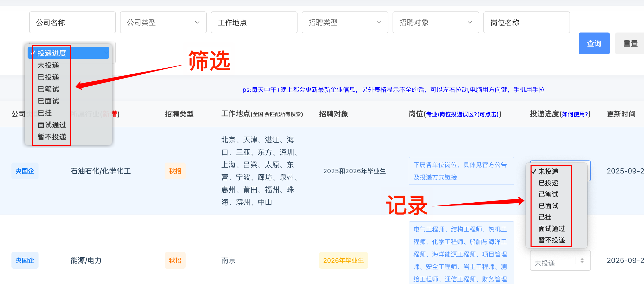This screenshot has height=284, width=644.
Task: Select 已投递 in the filter dropdown
Action: tap(49, 77)
